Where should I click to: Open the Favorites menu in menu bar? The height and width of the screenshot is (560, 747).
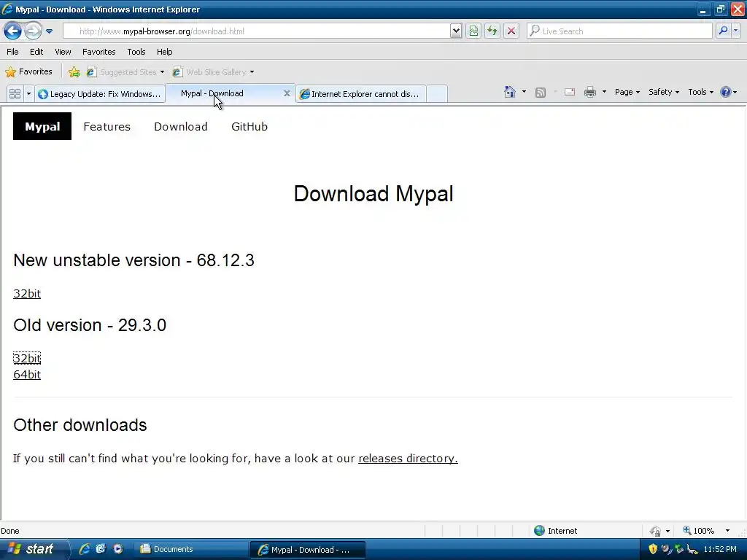pos(99,52)
